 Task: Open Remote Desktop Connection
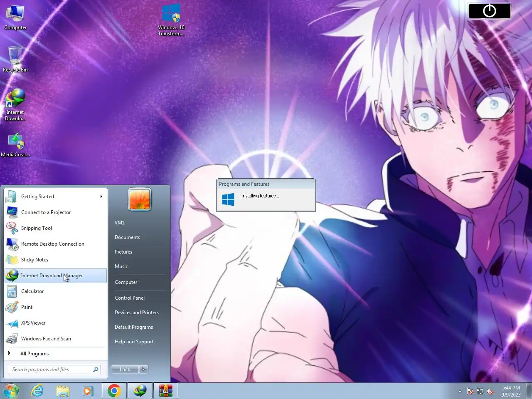55,244
